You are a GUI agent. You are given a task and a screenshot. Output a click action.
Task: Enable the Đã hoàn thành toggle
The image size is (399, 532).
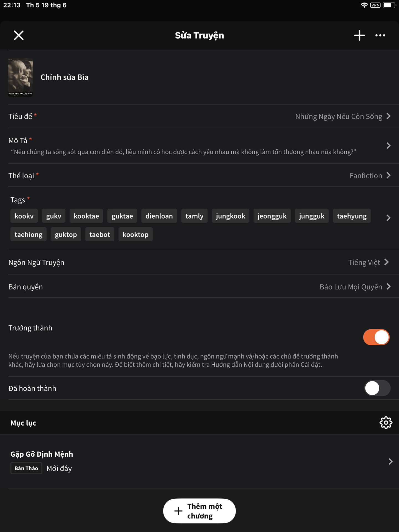click(x=377, y=388)
